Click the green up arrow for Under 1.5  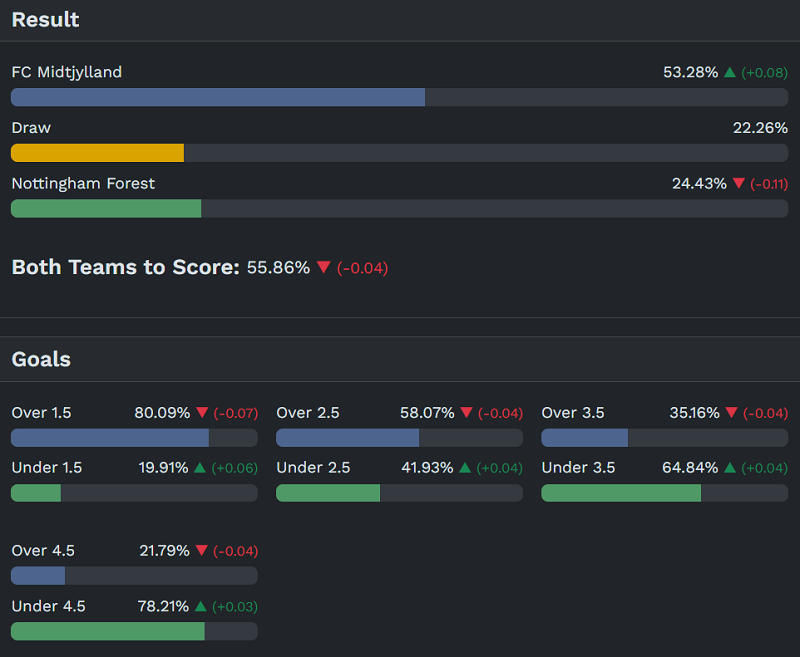(200, 468)
